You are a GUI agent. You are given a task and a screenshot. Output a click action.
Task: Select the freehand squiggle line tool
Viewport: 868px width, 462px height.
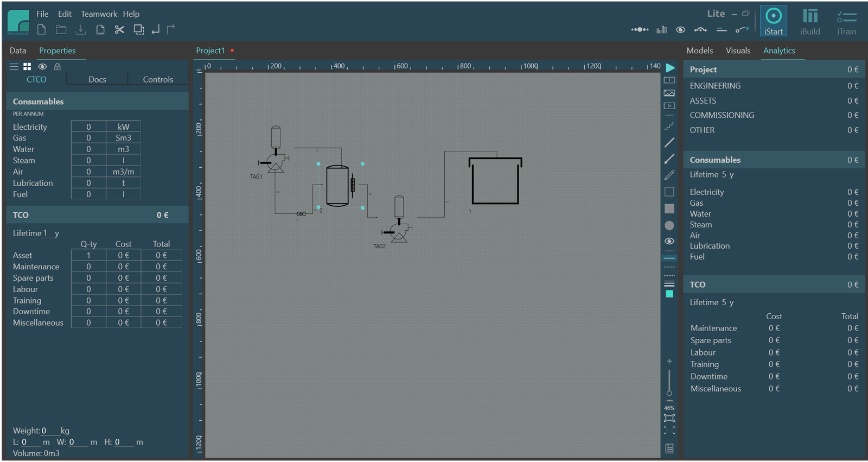tap(669, 126)
